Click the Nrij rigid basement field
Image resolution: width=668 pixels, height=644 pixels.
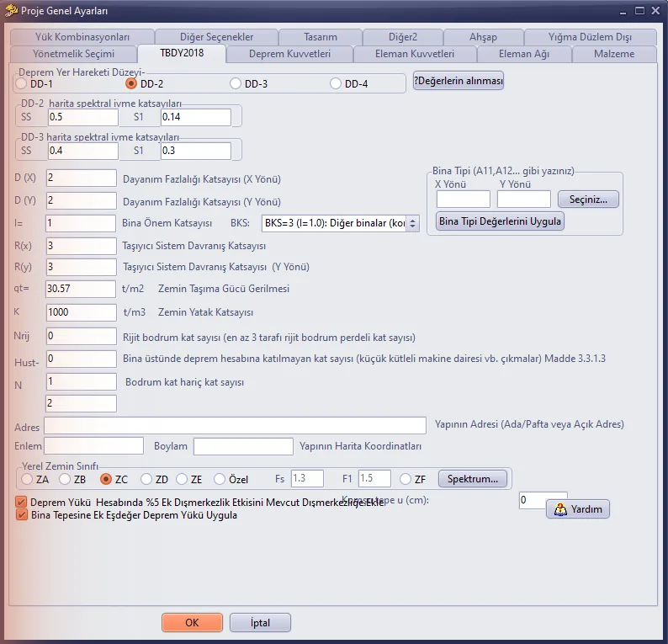pos(82,336)
